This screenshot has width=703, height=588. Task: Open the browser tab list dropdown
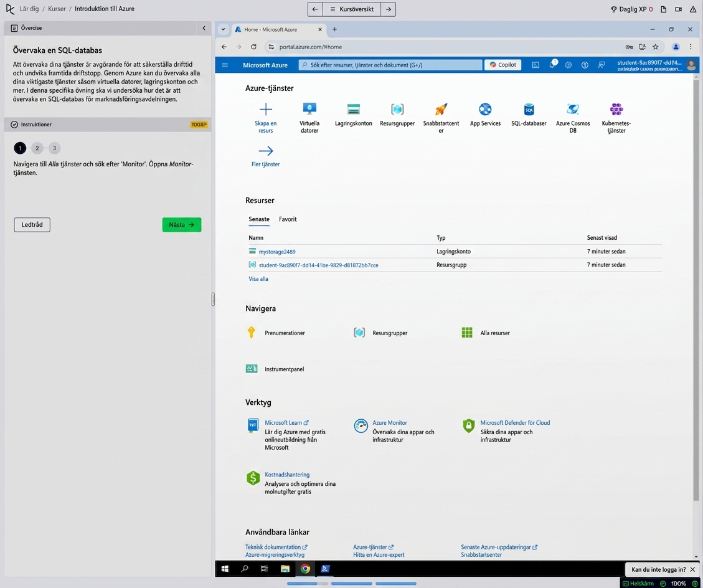[x=224, y=30]
